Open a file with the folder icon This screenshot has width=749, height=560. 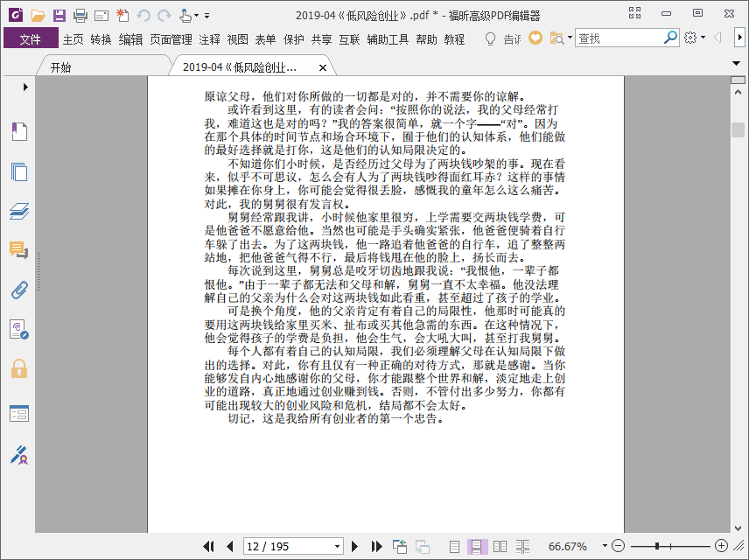click(38, 16)
